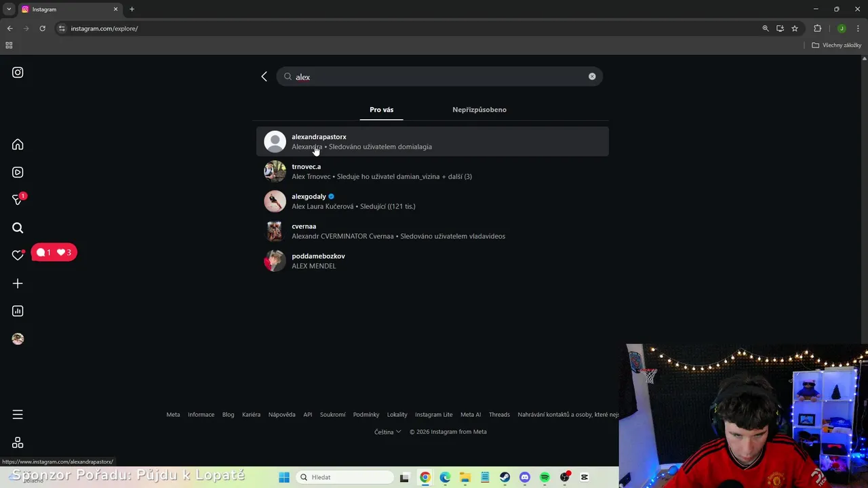The width and height of the screenshot is (868, 488).
Task: Click the install app icon in address bar
Action: [x=780, y=28]
